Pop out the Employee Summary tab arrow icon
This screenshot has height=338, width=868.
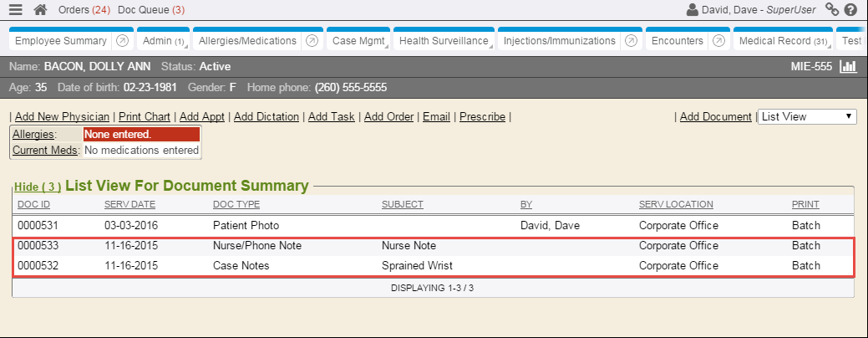[x=122, y=41]
